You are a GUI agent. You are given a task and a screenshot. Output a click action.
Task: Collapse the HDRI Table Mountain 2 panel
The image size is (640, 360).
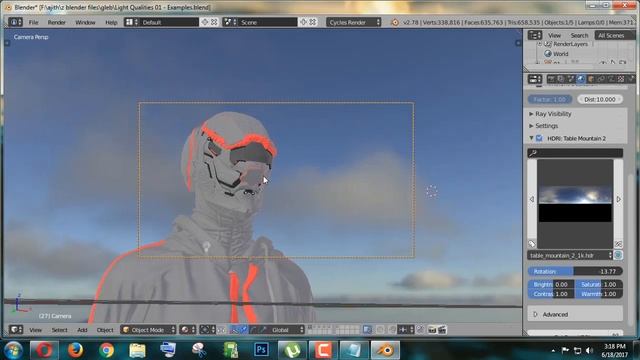coord(531,138)
